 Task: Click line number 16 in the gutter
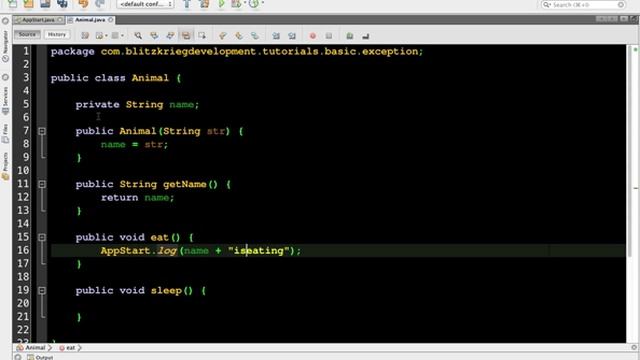[23, 250]
